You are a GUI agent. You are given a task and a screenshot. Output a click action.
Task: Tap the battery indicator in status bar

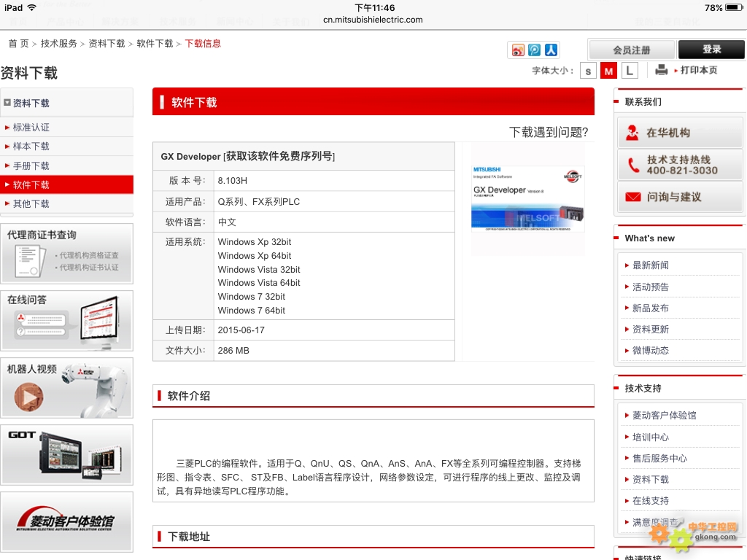[x=734, y=7]
